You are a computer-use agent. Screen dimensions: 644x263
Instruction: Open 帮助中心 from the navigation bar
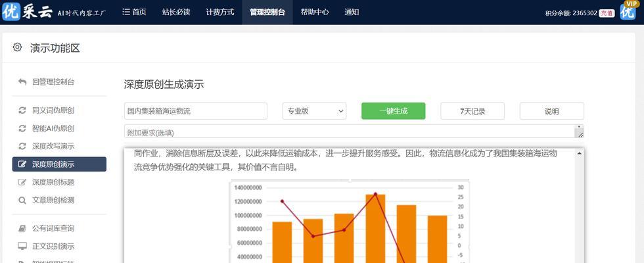(315, 12)
